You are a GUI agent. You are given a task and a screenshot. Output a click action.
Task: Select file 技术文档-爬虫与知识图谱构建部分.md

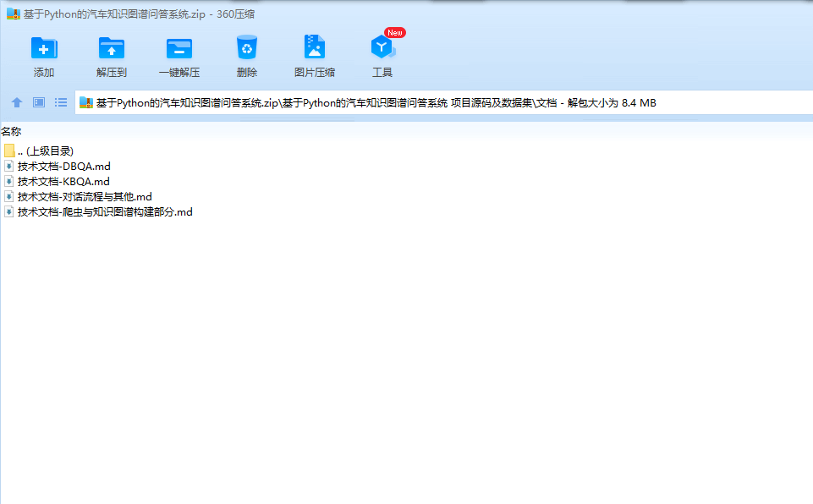click(105, 212)
